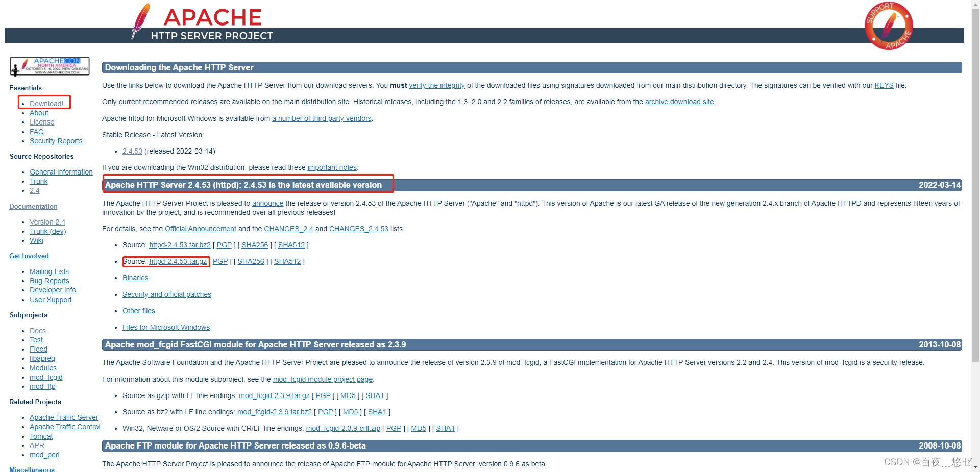The image size is (980, 472).
Task: Open Files for Microsoft Windows
Action: (x=166, y=327)
